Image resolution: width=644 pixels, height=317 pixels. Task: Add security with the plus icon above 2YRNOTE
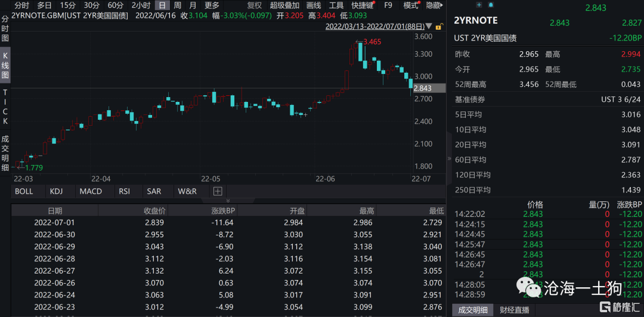click(x=479, y=5)
